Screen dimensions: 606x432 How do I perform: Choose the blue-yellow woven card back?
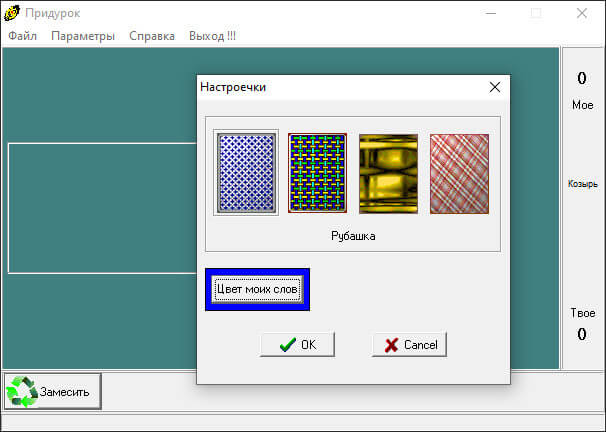tap(317, 173)
